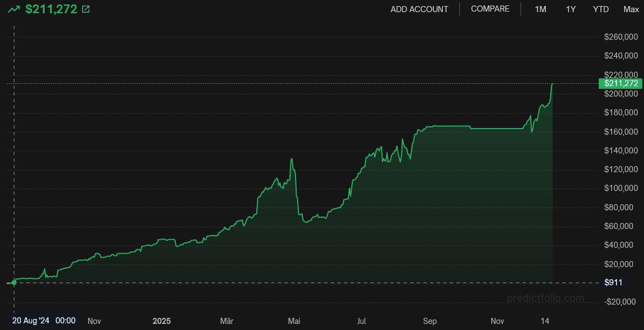Click the $100,000 axis label
Screen dimensions: 644x330
coord(621,188)
